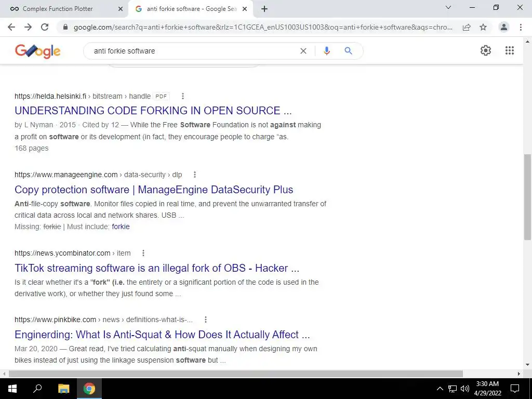Open options for manageengine.com result
The image size is (532, 399).
[x=195, y=175]
